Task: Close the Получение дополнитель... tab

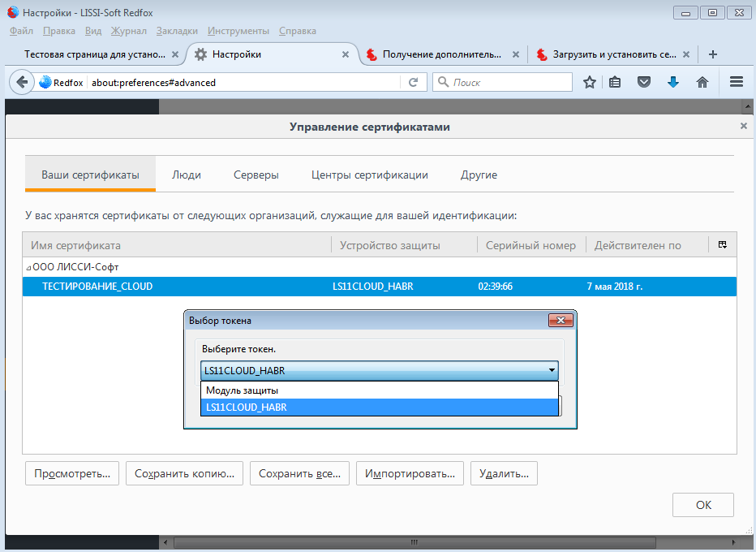Action: click(x=516, y=54)
